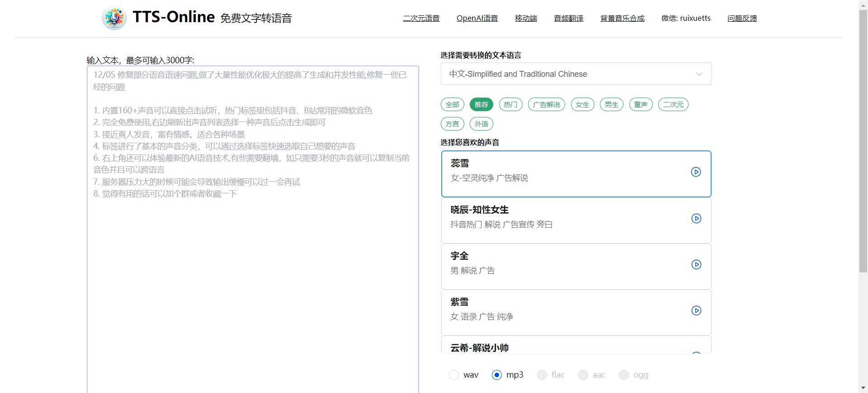Open the text language dropdown
The height and width of the screenshot is (393, 868).
tap(576, 74)
